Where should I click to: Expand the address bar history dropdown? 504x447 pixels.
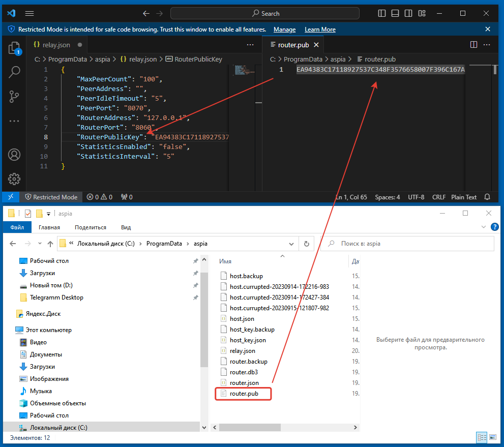(x=291, y=244)
